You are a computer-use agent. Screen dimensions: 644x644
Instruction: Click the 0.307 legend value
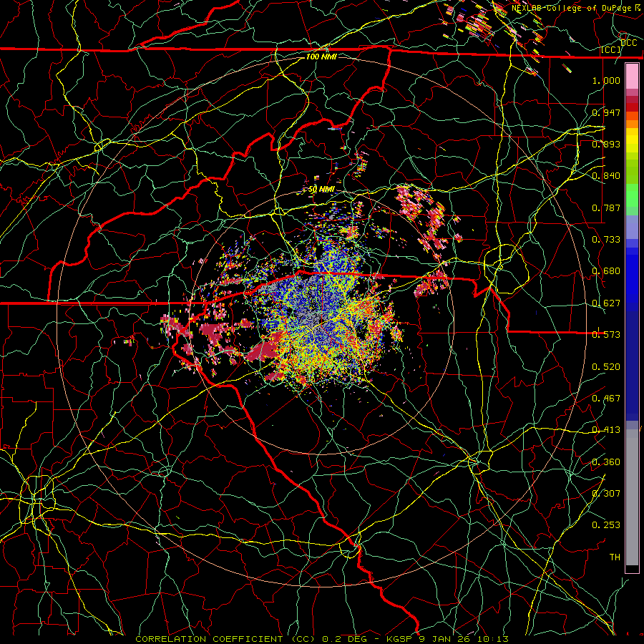pos(606,494)
